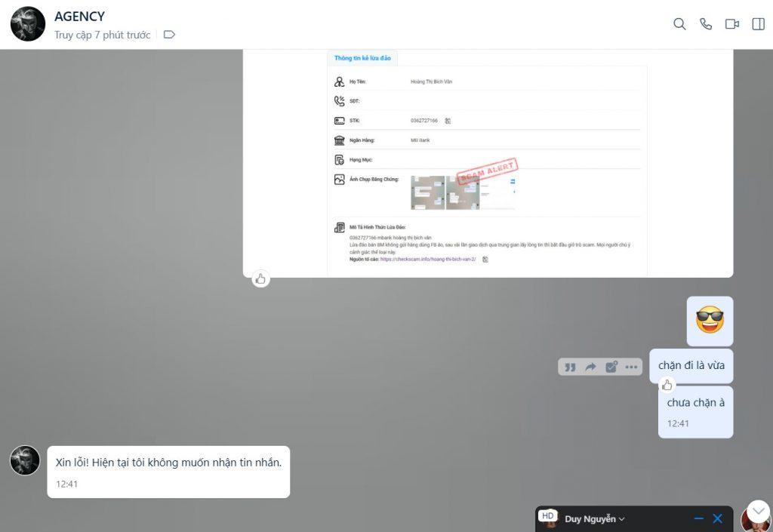The width and height of the screenshot is (773, 532).
Task: Open more options (three dots) for message
Action: pyautogui.click(x=631, y=367)
